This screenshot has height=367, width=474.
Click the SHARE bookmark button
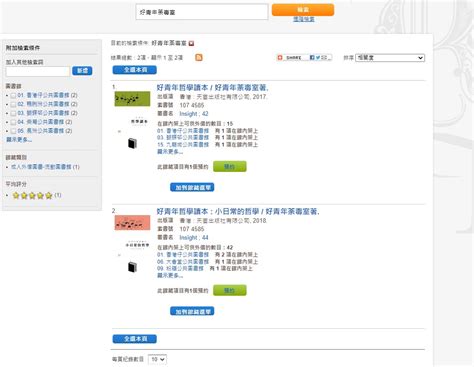click(290, 57)
